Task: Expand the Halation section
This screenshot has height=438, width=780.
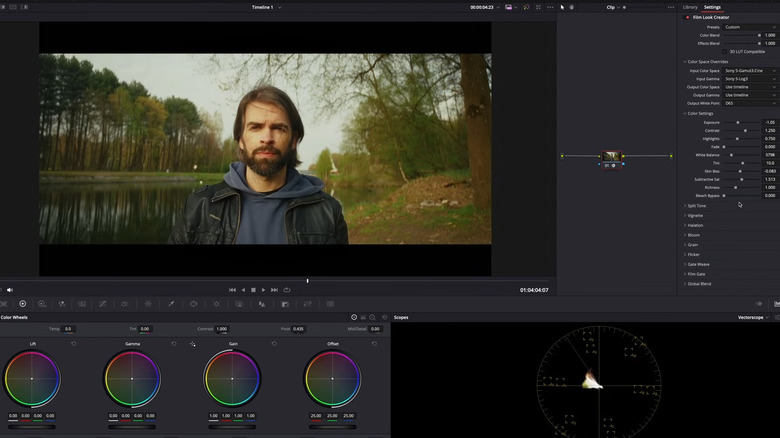Action: click(x=694, y=225)
